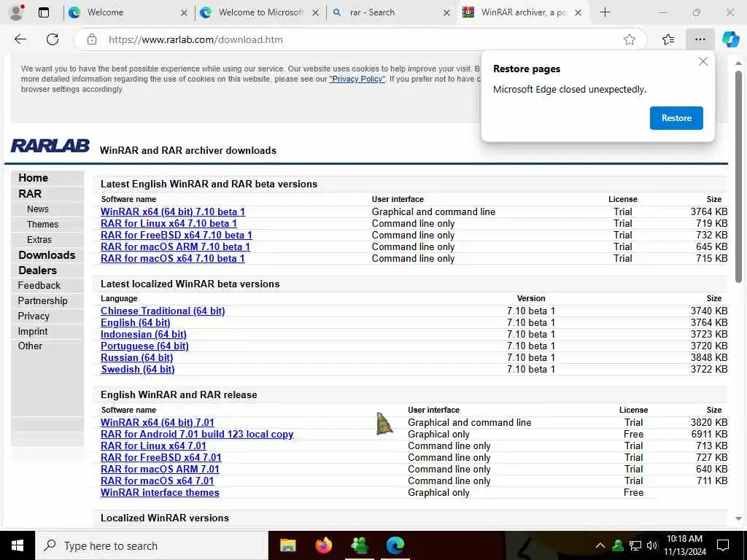Open Other in the sidebar

click(x=30, y=346)
